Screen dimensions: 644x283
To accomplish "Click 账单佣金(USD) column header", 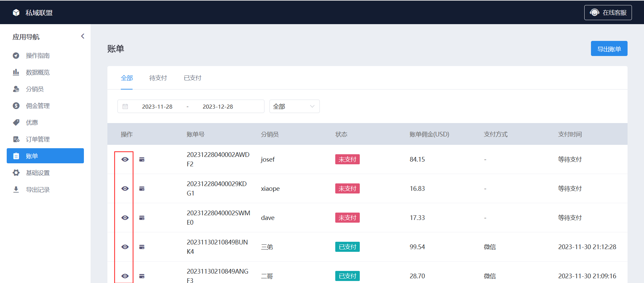I will 429,134.
